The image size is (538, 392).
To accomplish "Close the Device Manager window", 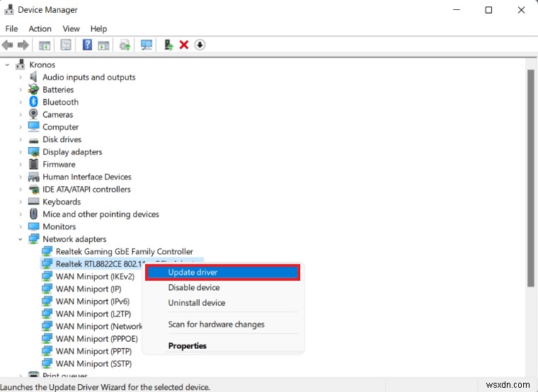I will pyautogui.click(x=521, y=10).
